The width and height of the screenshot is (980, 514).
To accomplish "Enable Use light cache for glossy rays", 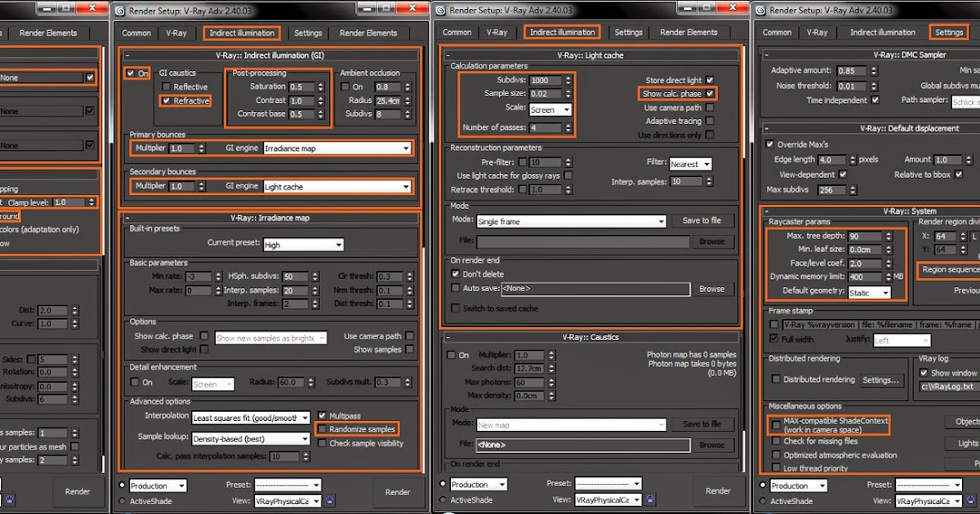I will tap(568, 175).
